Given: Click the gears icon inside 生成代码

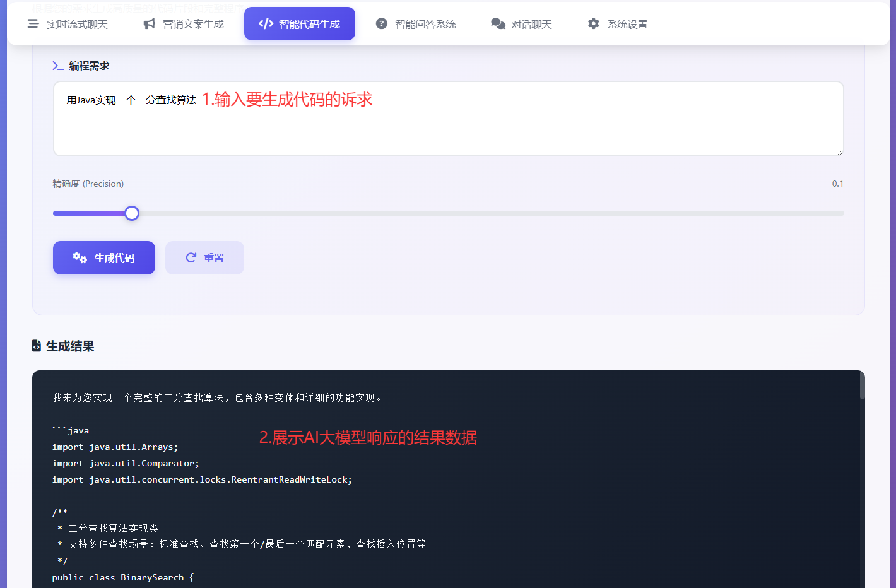Looking at the screenshot, I should pyautogui.click(x=80, y=257).
